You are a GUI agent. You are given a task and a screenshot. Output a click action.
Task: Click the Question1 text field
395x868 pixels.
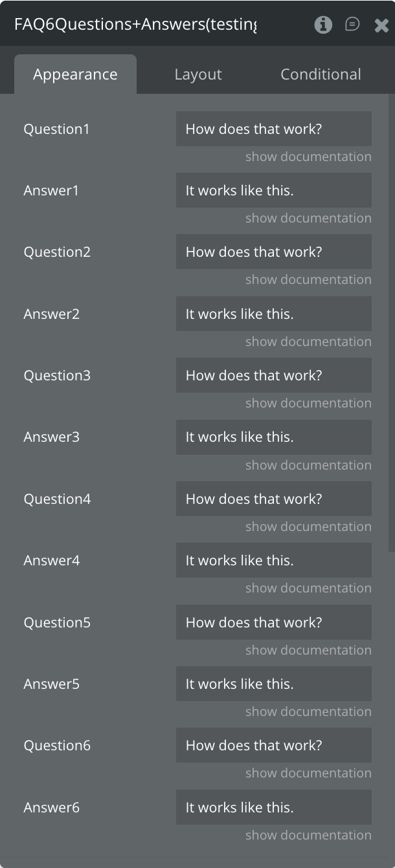(273, 129)
